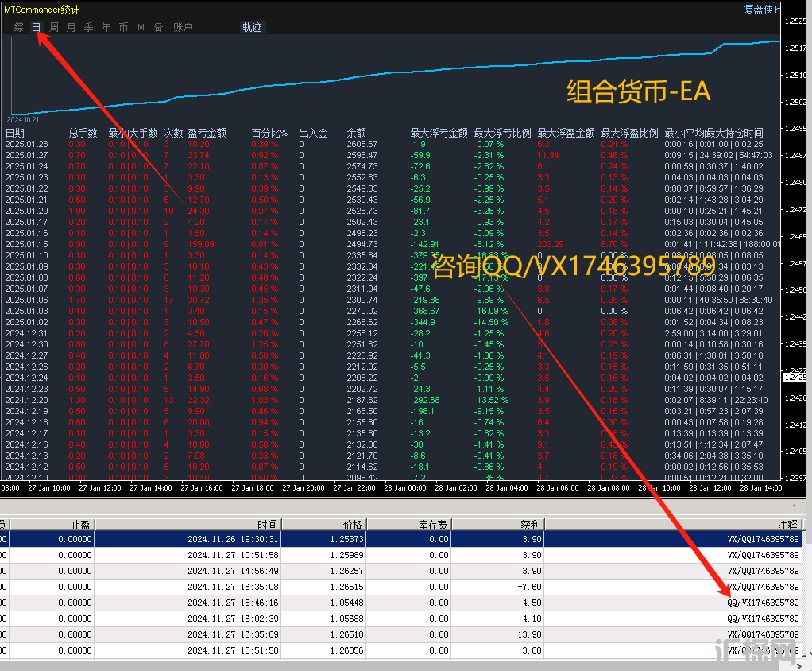812x671 pixels.
Task: Switch to the 综 summary tab
Action: [18, 28]
